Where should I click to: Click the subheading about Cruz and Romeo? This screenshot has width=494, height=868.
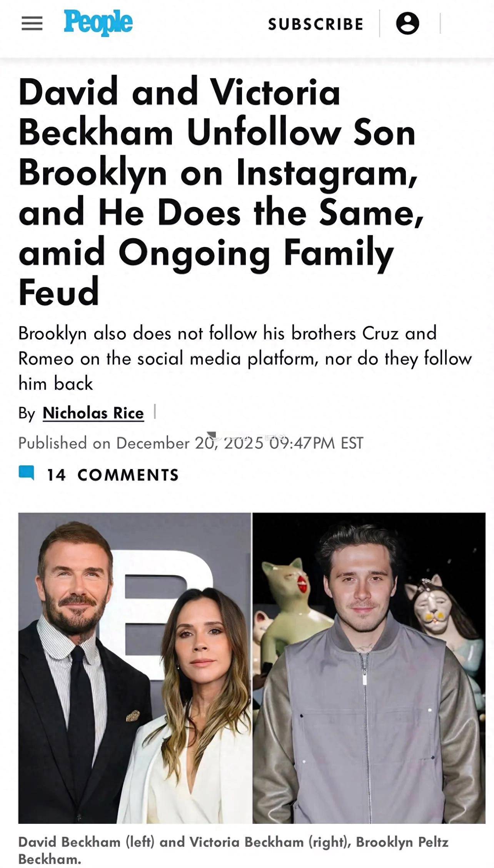click(245, 358)
